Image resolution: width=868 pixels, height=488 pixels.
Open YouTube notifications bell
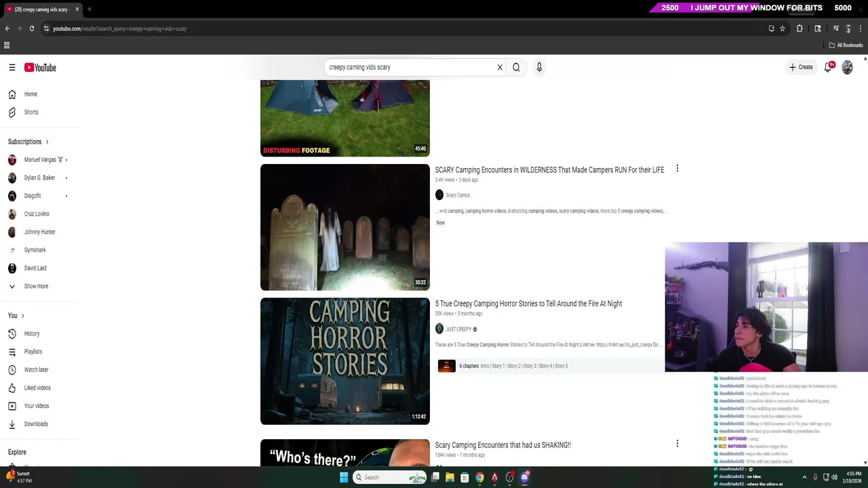(828, 67)
